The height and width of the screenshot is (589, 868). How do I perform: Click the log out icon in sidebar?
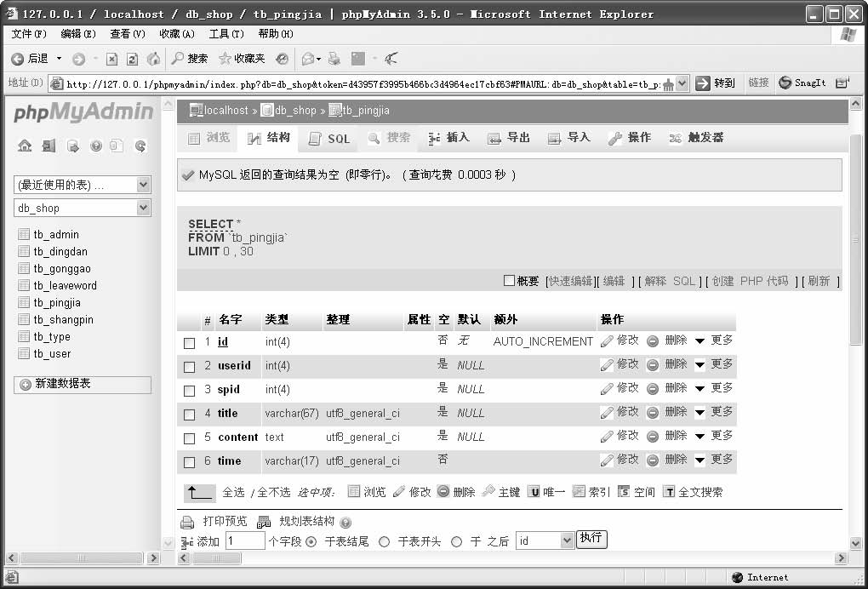pyautogui.click(x=49, y=146)
